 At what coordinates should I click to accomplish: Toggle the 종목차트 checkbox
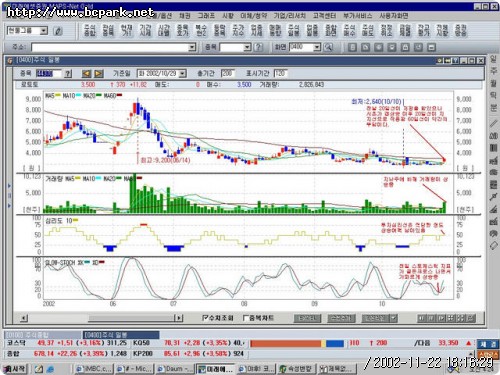pos(246,318)
